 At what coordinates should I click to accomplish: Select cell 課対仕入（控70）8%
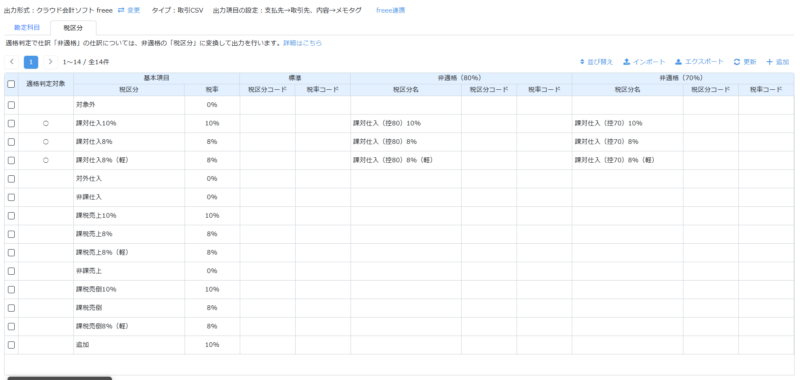pyautogui.click(x=628, y=142)
